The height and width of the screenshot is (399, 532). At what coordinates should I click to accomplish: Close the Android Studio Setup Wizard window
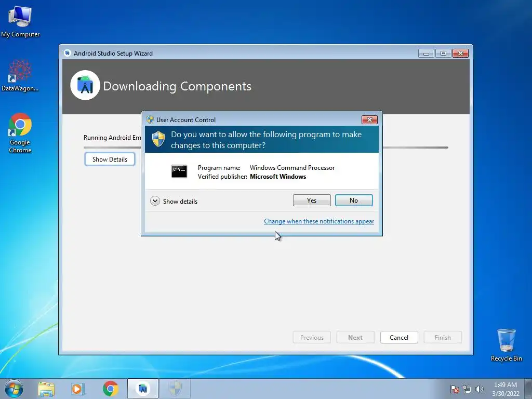[x=460, y=54]
